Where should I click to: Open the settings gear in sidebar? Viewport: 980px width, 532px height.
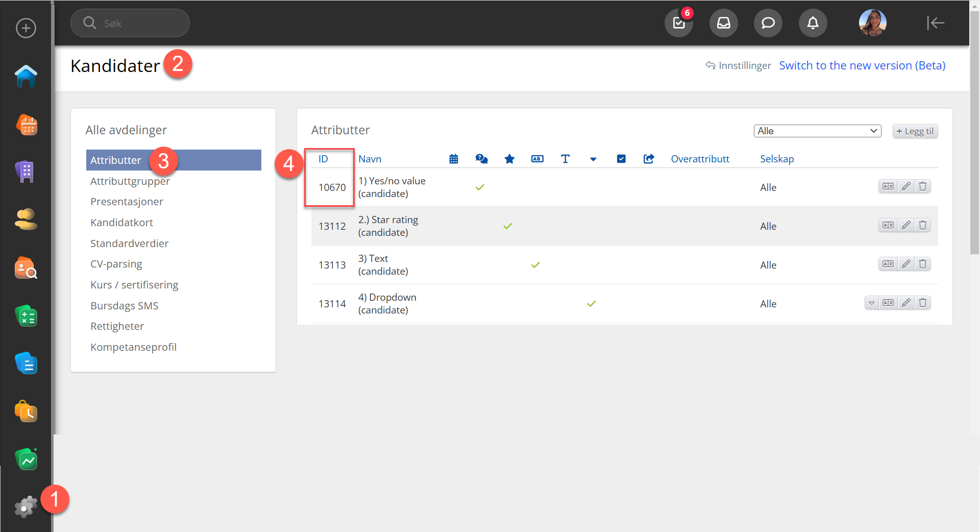click(26, 506)
